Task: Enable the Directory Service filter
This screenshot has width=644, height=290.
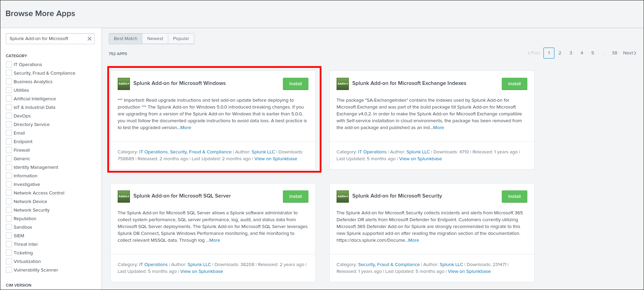Action: pyautogui.click(x=9, y=124)
